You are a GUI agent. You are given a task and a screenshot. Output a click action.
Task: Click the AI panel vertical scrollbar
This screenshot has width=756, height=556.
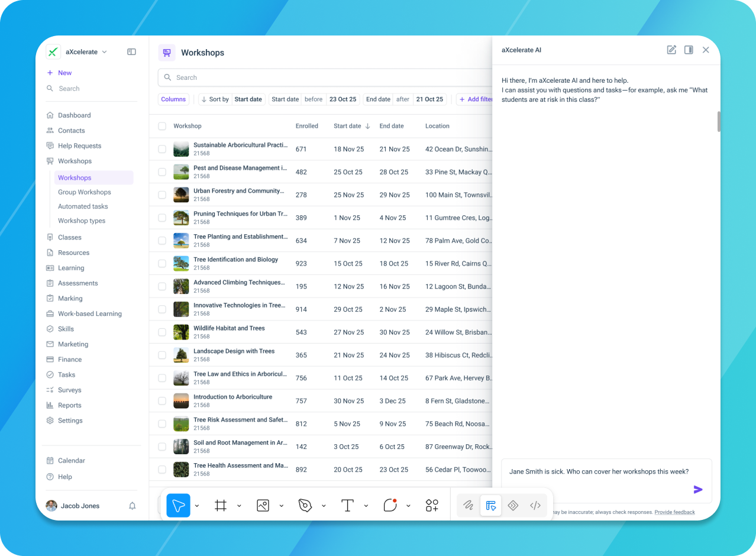719,121
